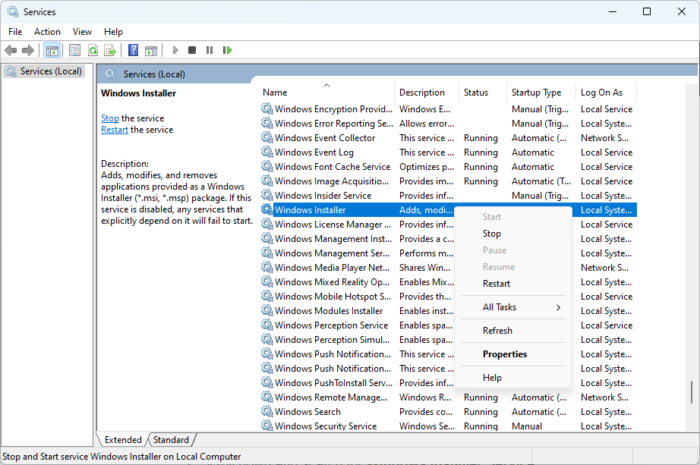Click the Forward arrow in toolbar

coord(27,50)
